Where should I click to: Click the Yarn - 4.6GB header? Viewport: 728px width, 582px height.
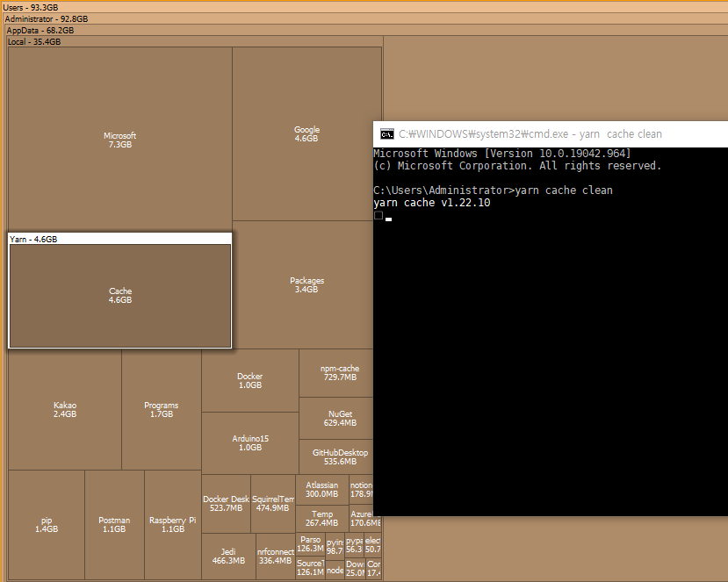pyautogui.click(x=119, y=239)
